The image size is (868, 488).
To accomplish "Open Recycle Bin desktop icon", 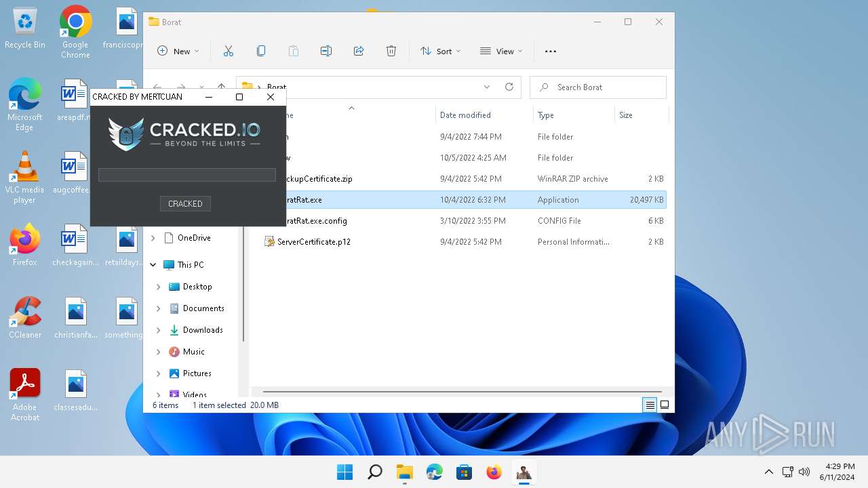I will [25, 28].
